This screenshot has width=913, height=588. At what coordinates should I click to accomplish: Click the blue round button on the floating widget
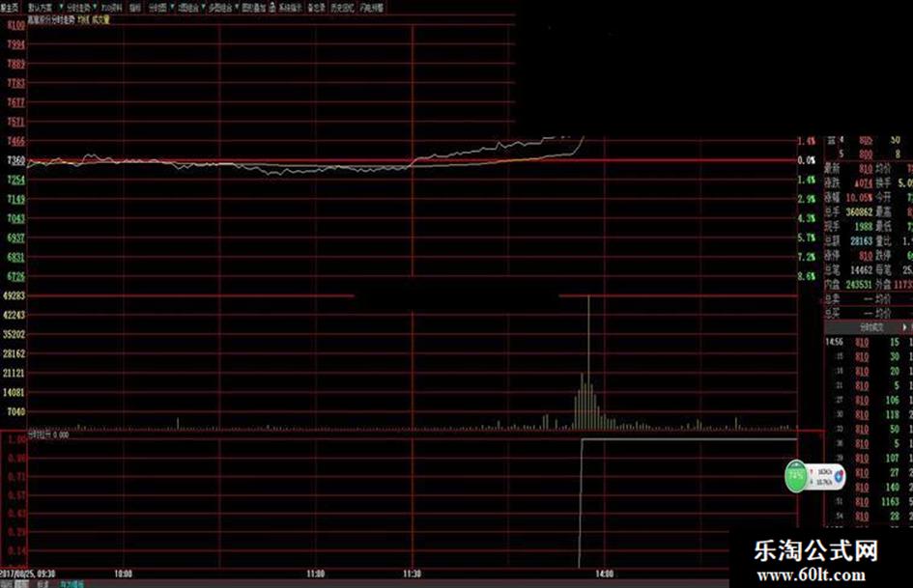839,476
